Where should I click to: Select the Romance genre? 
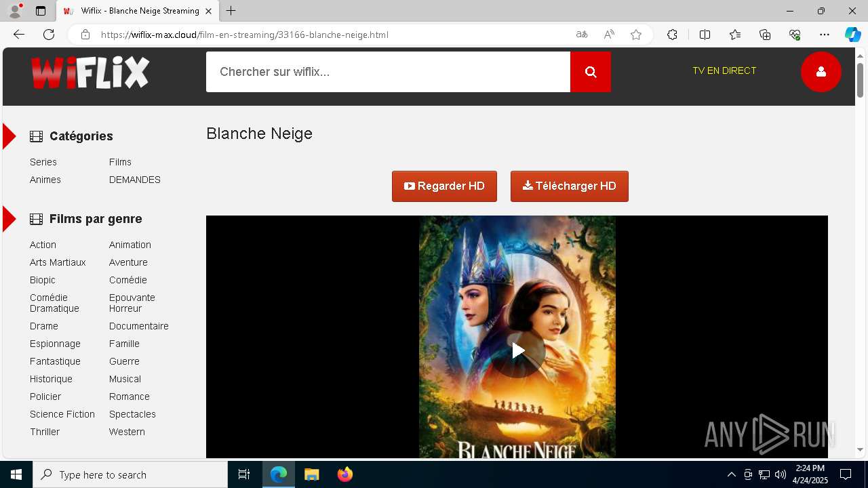pos(130,396)
